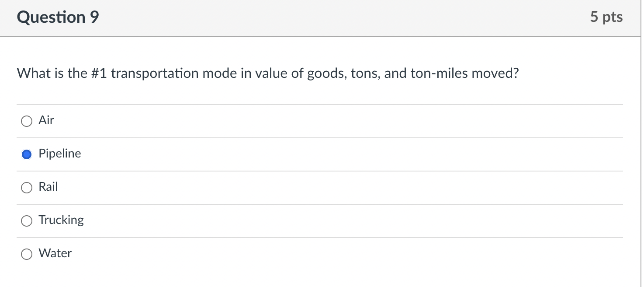The height and width of the screenshot is (287, 644).
Task: Choose the Rail radio button
Action: point(27,188)
